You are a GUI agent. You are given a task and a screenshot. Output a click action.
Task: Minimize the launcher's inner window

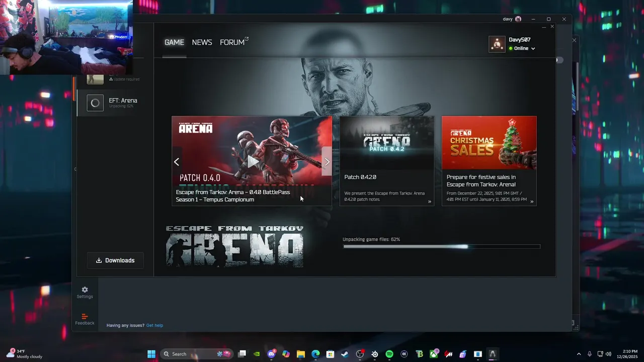(x=544, y=27)
